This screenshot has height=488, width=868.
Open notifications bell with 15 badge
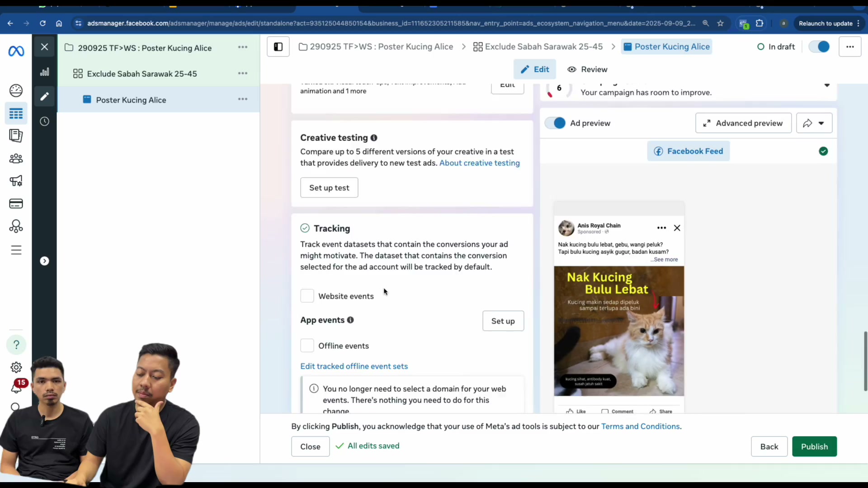17,386
